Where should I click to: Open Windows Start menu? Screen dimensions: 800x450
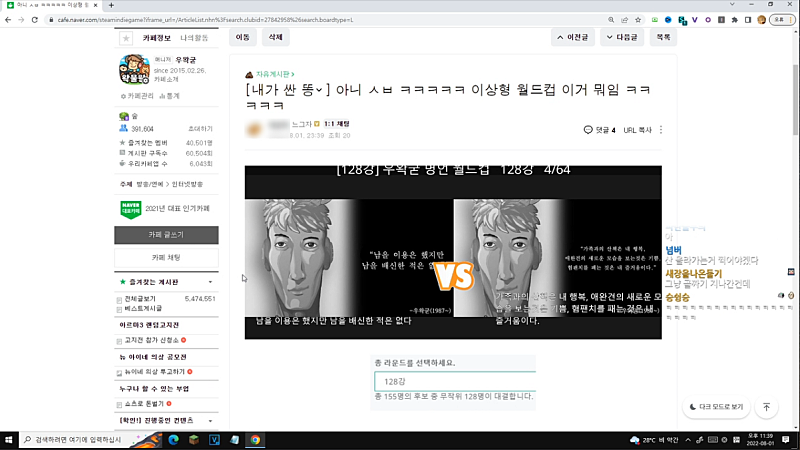[8, 440]
